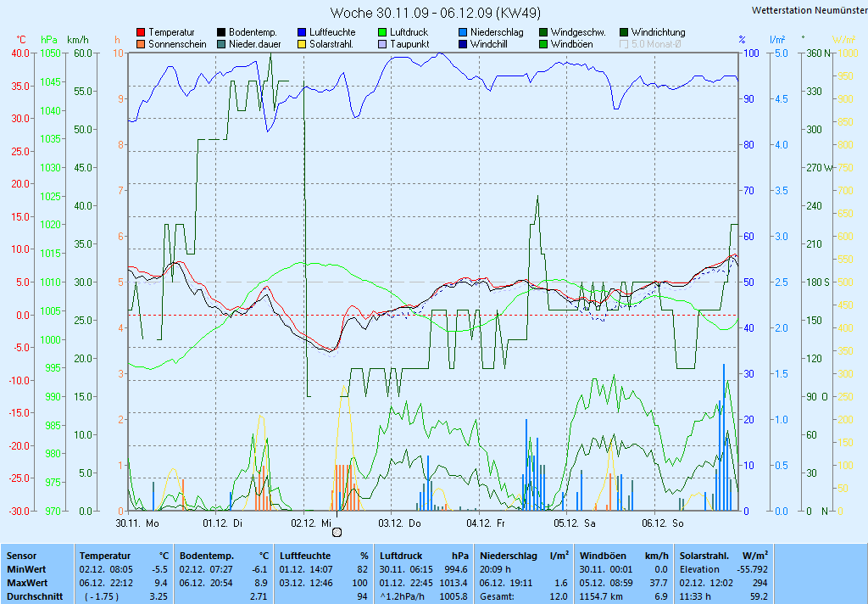
Task: Click the red Temperatur legend swatch
Action: tap(141, 32)
